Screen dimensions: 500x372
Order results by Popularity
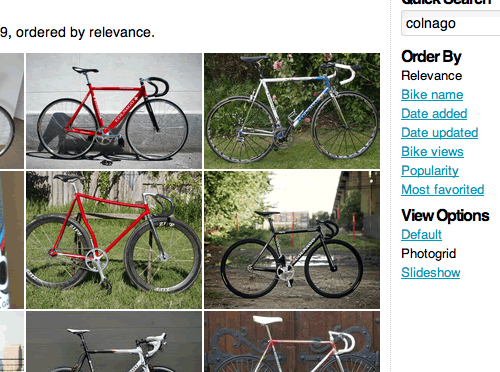430,171
